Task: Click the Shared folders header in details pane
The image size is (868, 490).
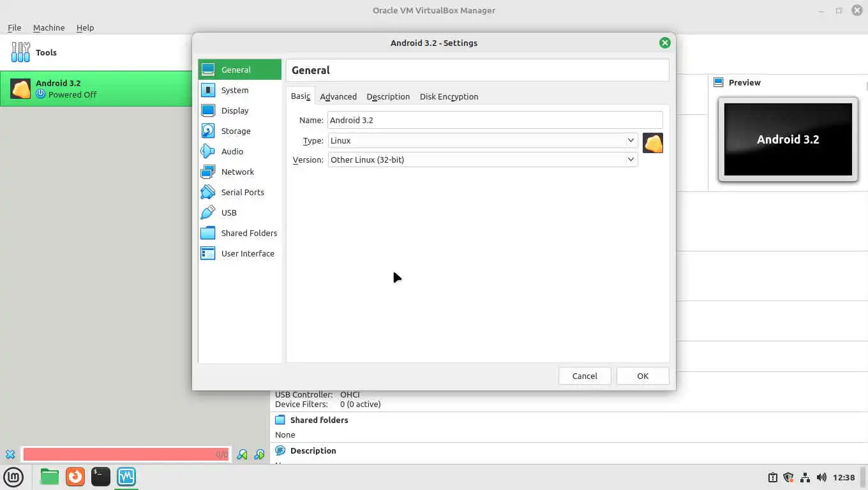Action: (319, 420)
